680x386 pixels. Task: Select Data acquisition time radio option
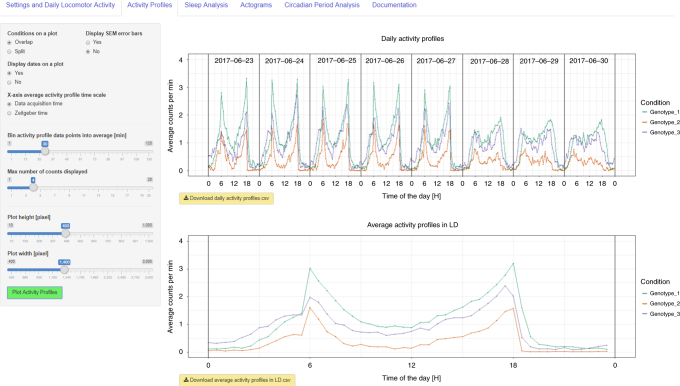coord(9,104)
